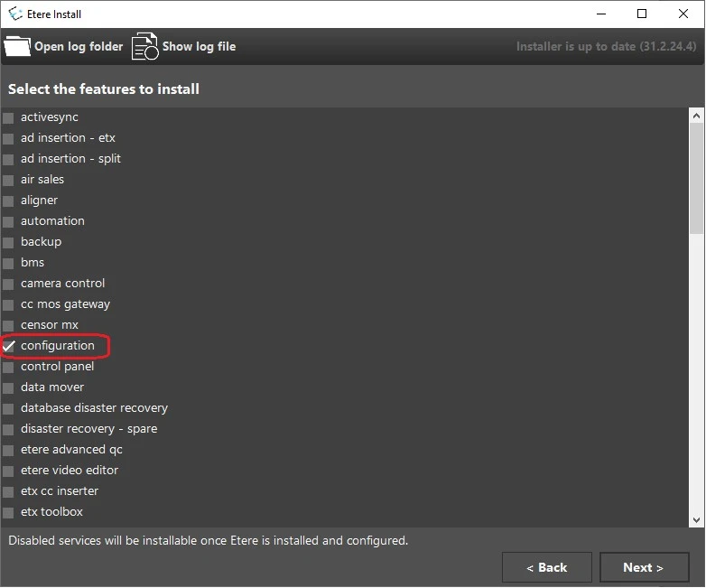Uncheck the configuration checkbox

8,346
